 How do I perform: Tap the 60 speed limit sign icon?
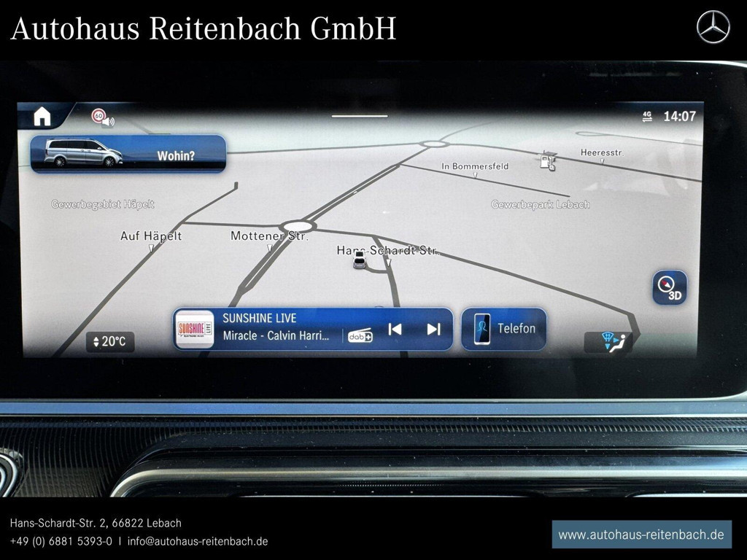coord(98,116)
